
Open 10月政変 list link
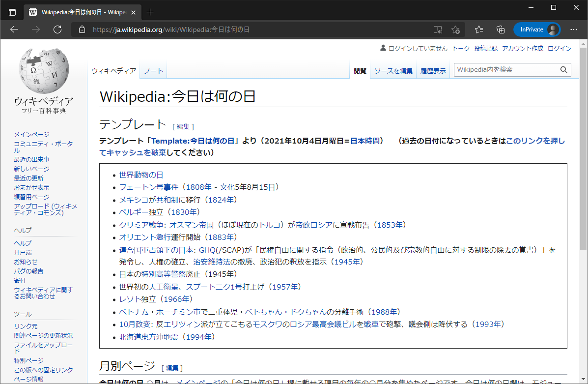(x=135, y=325)
